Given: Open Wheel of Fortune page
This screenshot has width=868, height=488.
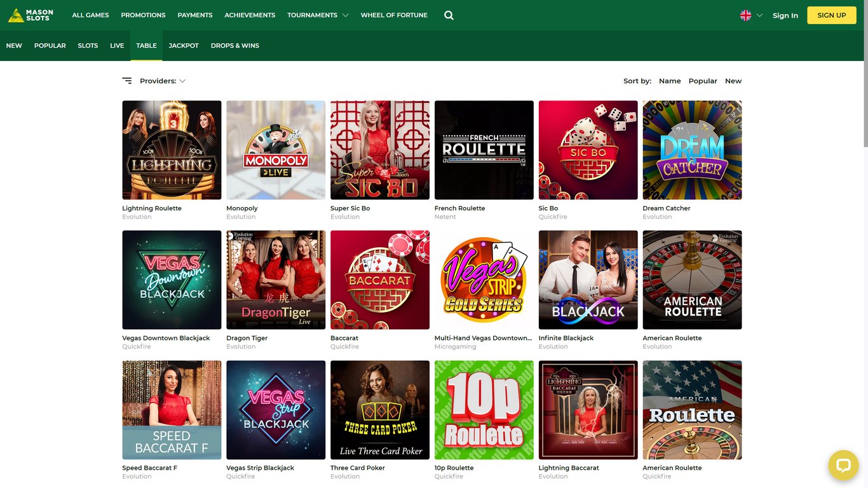Looking at the screenshot, I should tap(394, 15).
